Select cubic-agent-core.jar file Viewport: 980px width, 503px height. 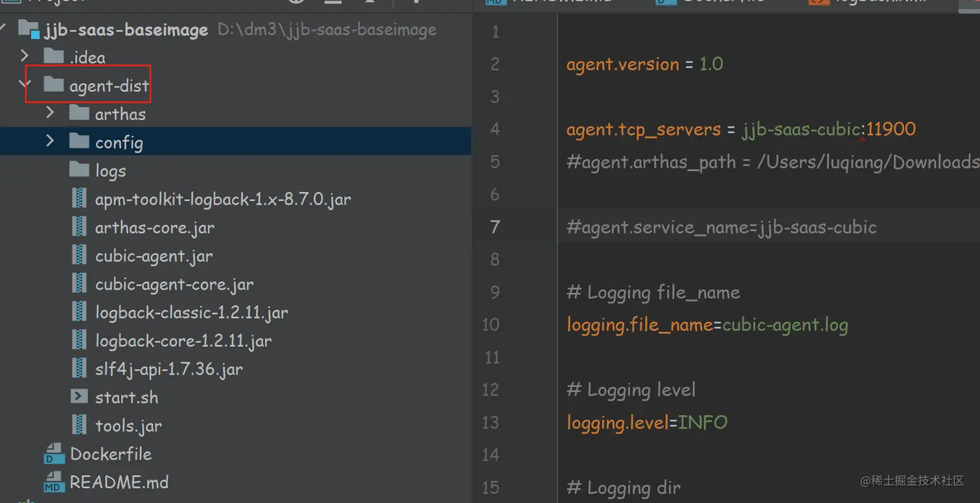(174, 285)
